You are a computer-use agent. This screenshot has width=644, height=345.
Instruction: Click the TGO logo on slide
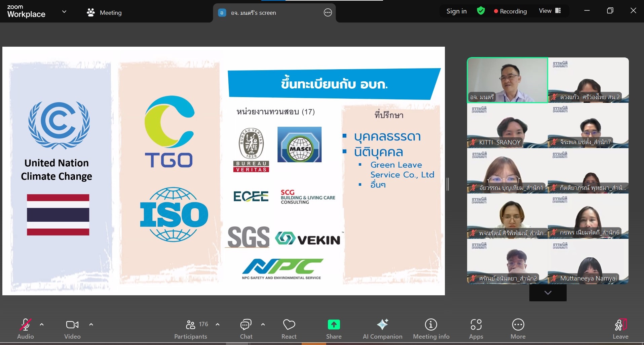pos(169,131)
